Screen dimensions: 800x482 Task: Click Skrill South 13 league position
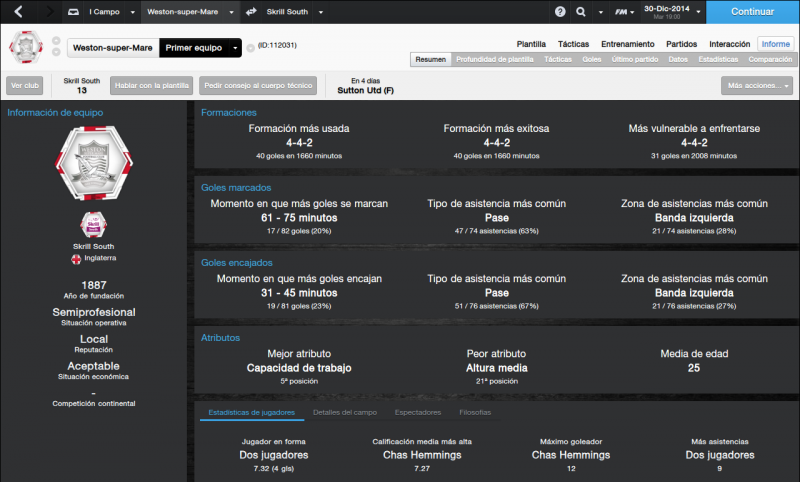tap(82, 85)
